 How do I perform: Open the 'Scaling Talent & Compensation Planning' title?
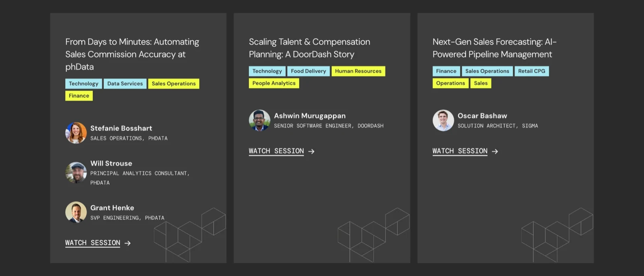[x=310, y=48]
